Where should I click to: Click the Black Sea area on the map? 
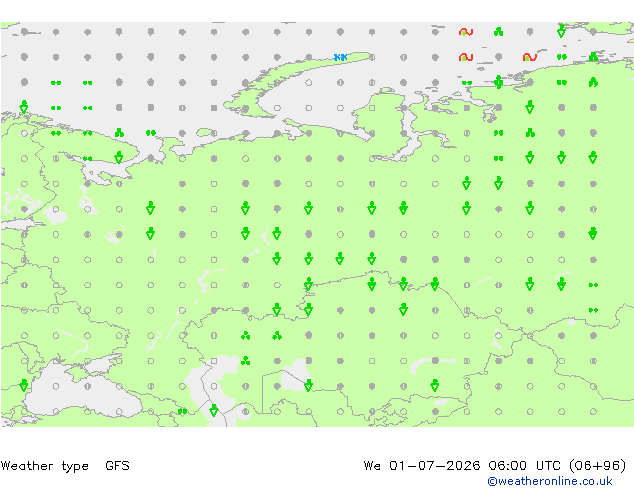click(x=81, y=398)
